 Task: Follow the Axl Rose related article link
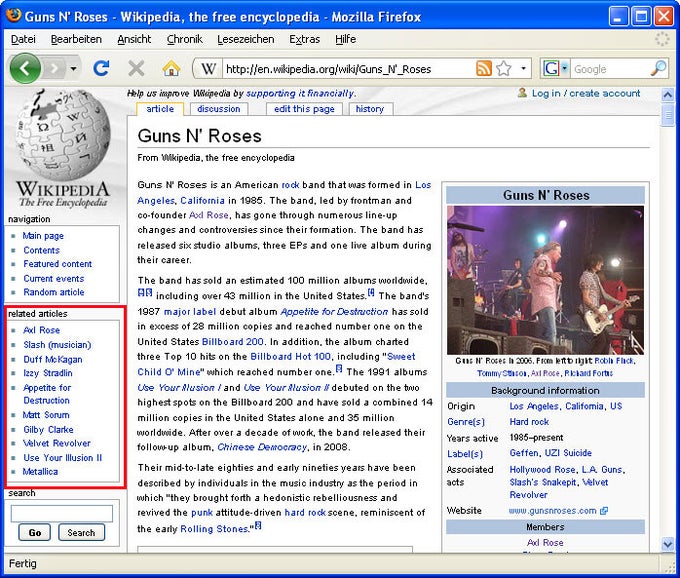coord(41,330)
